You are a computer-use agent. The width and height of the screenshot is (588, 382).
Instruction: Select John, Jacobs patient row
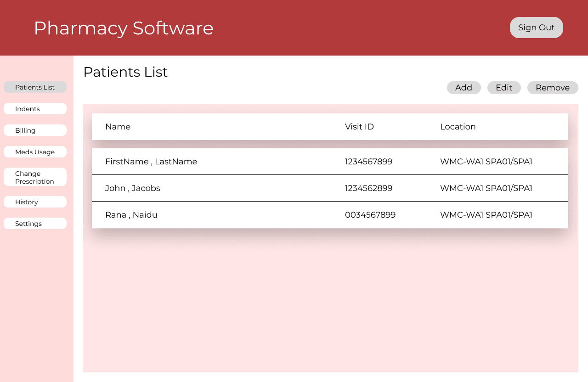coord(330,188)
